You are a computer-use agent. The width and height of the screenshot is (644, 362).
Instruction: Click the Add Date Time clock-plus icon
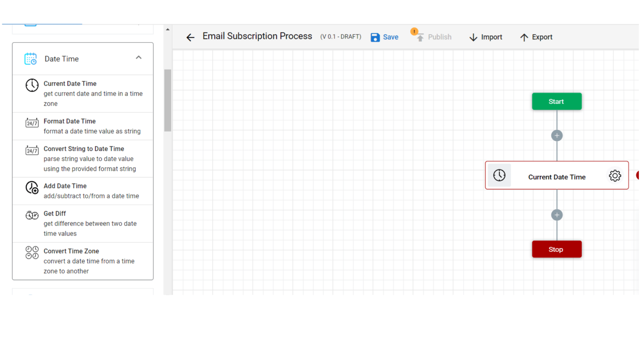coord(32,188)
